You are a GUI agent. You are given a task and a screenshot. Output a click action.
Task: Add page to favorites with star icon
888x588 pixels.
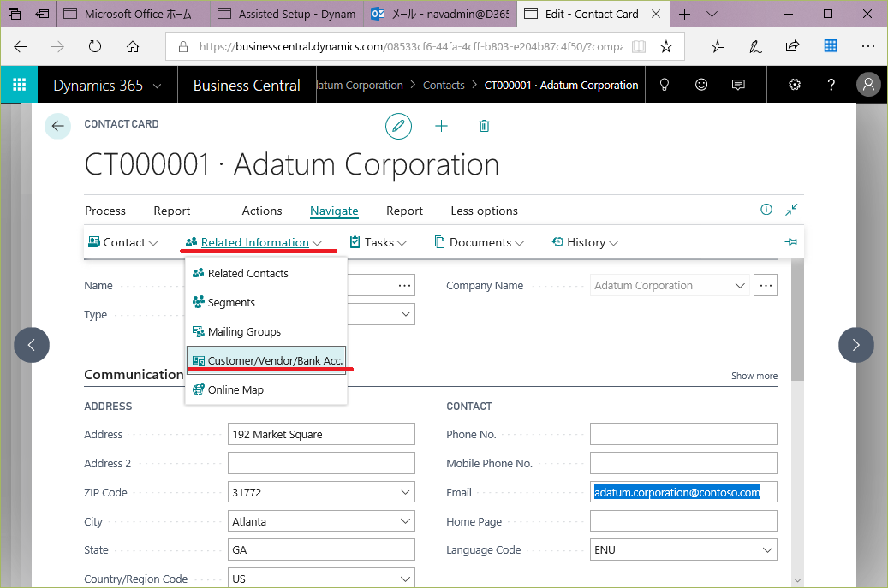pyautogui.click(x=666, y=46)
